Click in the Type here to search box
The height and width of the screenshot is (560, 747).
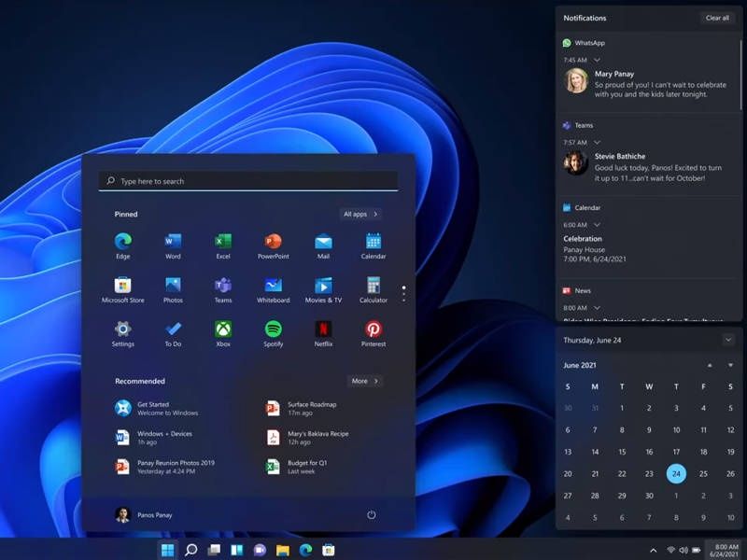(x=248, y=181)
